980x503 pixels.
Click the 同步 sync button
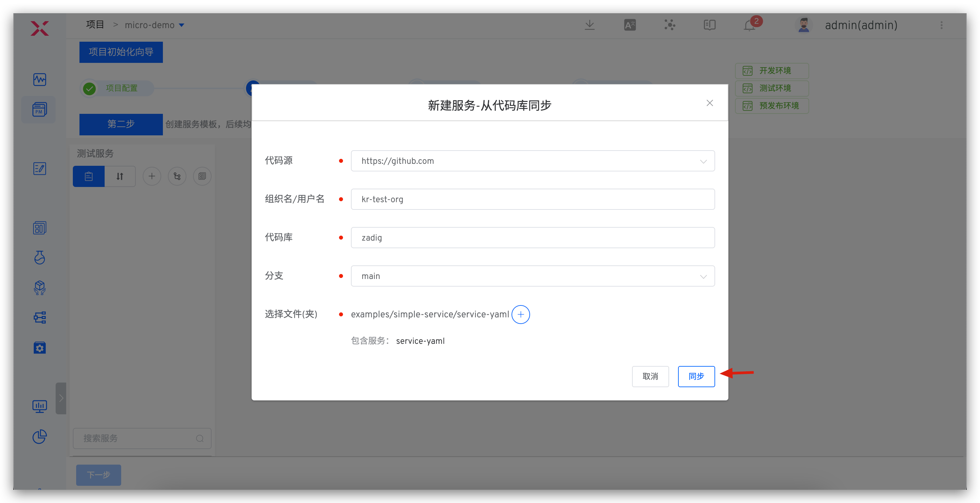pyautogui.click(x=696, y=376)
